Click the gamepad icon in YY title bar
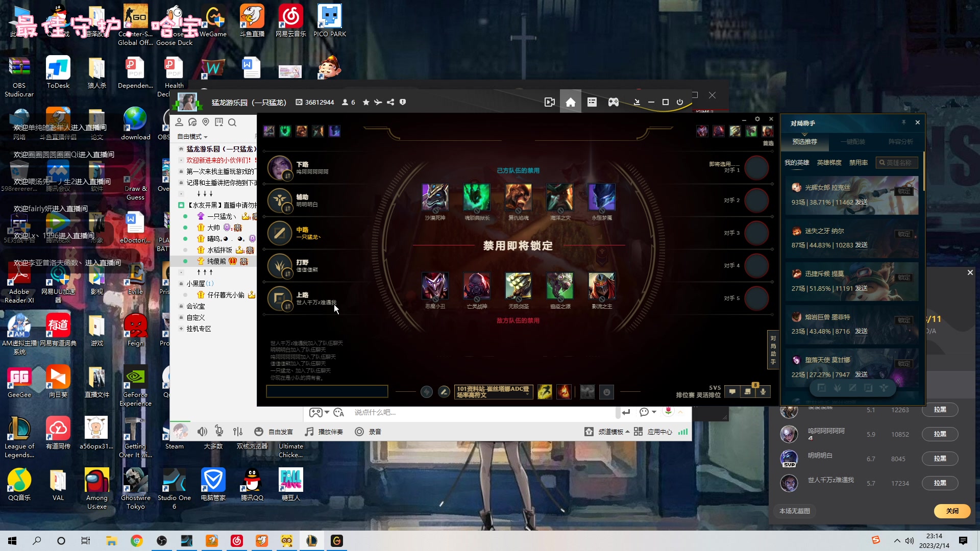This screenshot has width=980, height=551. tap(613, 102)
